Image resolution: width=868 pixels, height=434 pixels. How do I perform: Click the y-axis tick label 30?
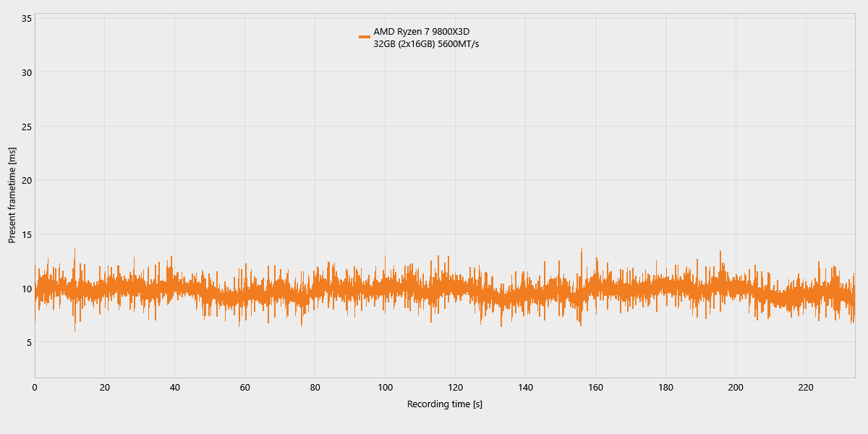pyautogui.click(x=27, y=72)
